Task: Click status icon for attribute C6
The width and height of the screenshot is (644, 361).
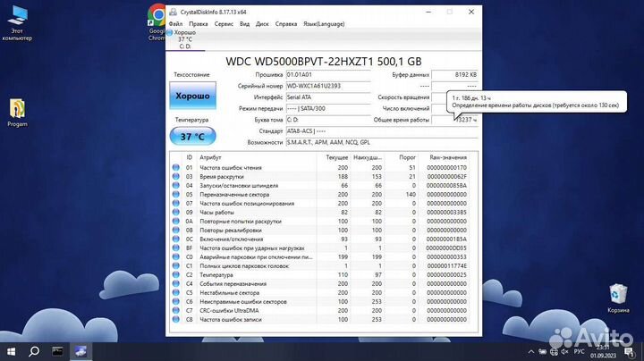Action: [176, 301]
